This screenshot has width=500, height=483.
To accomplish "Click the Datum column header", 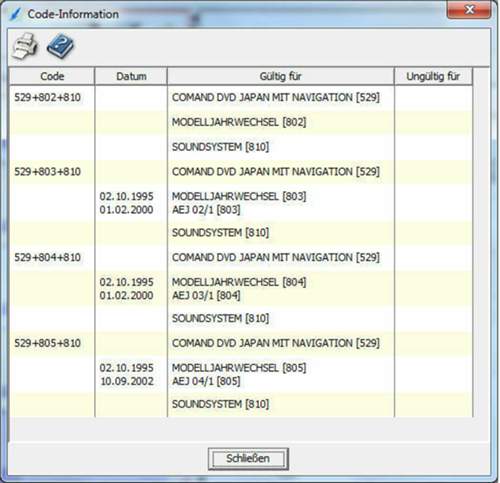I will point(131,76).
